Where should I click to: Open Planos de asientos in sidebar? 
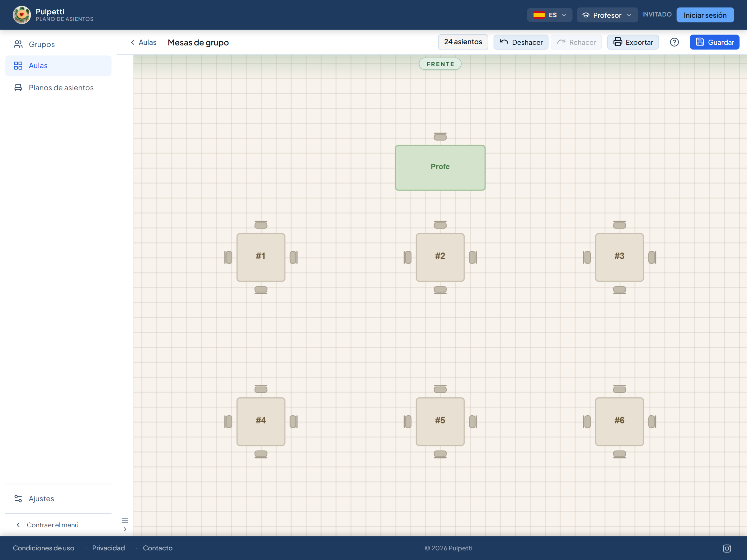pos(59,87)
